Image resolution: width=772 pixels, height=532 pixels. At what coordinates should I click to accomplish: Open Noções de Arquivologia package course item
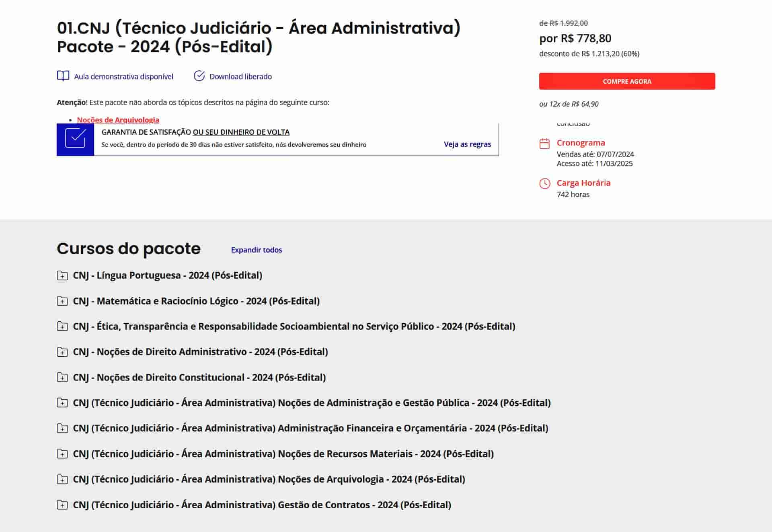(x=269, y=479)
